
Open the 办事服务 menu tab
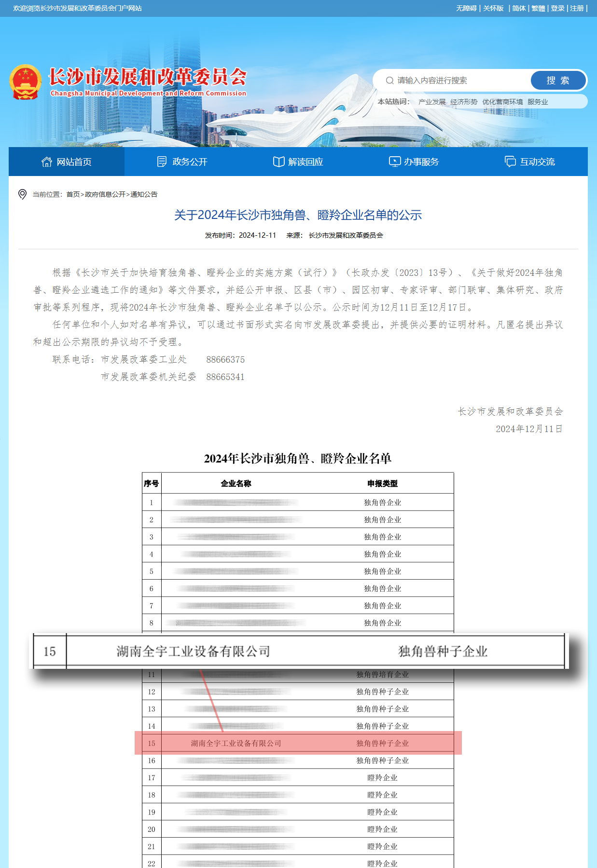click(x=414, y=162)
